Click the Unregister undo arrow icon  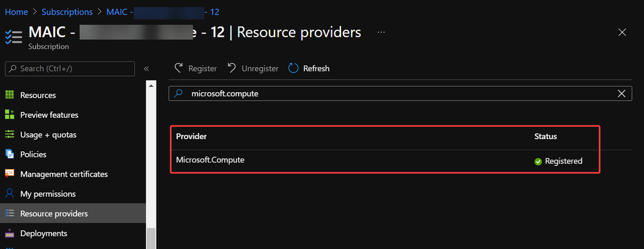click(231, 68)
